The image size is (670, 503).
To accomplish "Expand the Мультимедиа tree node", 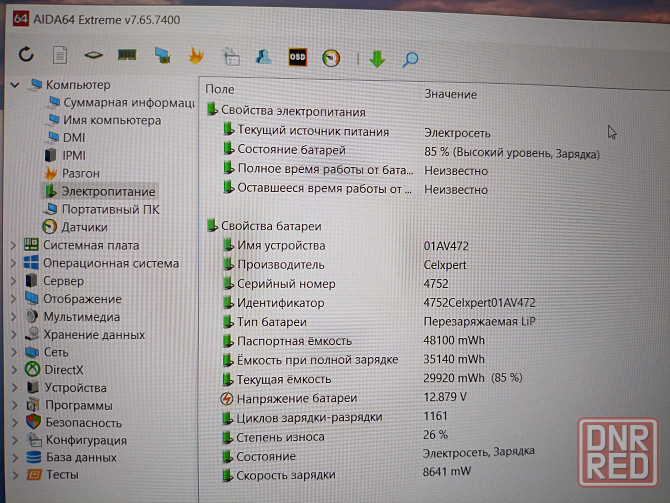I will point(13,317).
